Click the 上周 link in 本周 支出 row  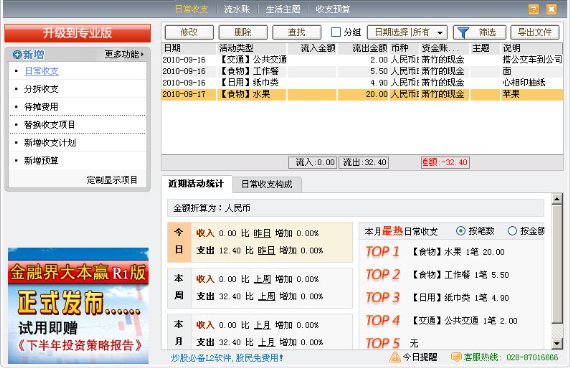click(266, 296)
